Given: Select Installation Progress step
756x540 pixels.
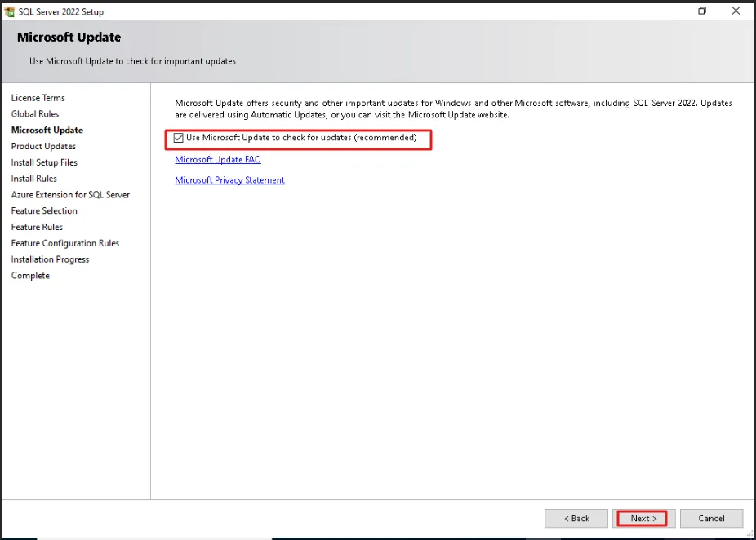Looking at the screenshot, I should coord(50,259).
